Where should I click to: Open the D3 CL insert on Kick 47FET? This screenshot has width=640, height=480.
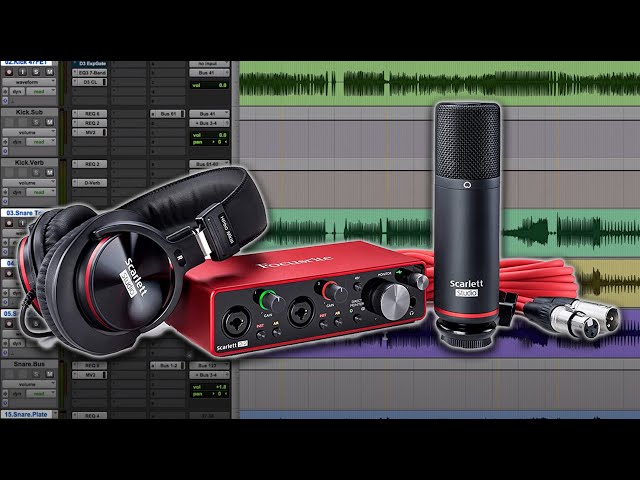coord(89,82)
